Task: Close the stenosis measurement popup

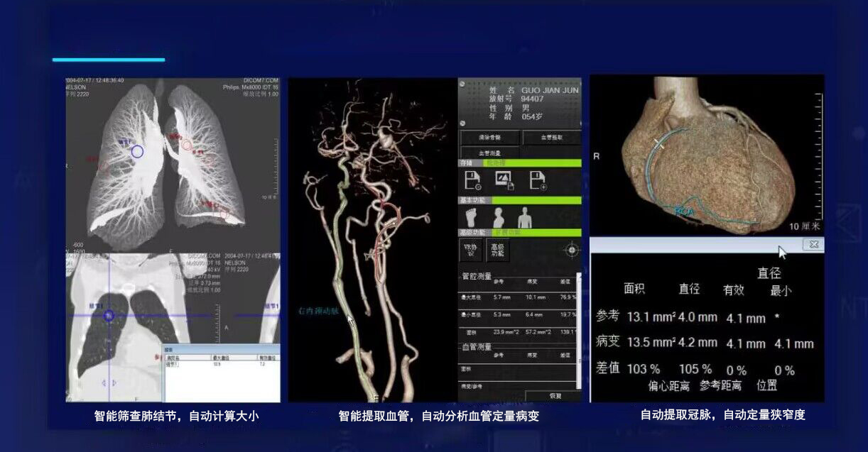Action: [x=813, y=244]
